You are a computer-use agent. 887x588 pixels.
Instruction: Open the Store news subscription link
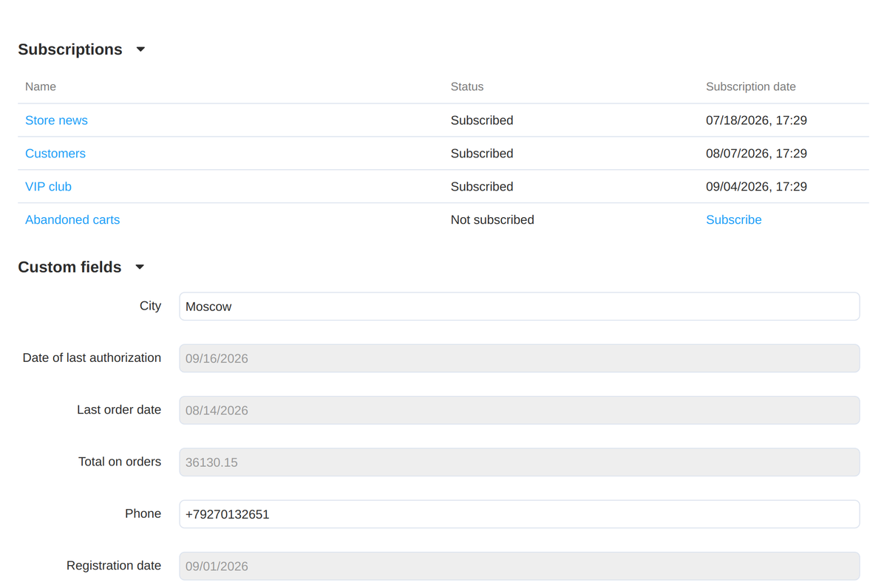coord(56,120)
